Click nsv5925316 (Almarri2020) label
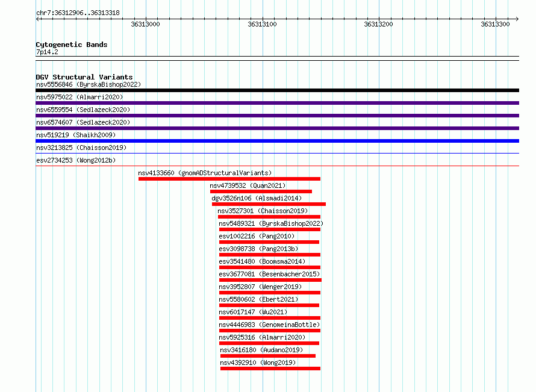The height and width of the screenshot is (392, 536). pyautogui.click(x=262, y=337)
